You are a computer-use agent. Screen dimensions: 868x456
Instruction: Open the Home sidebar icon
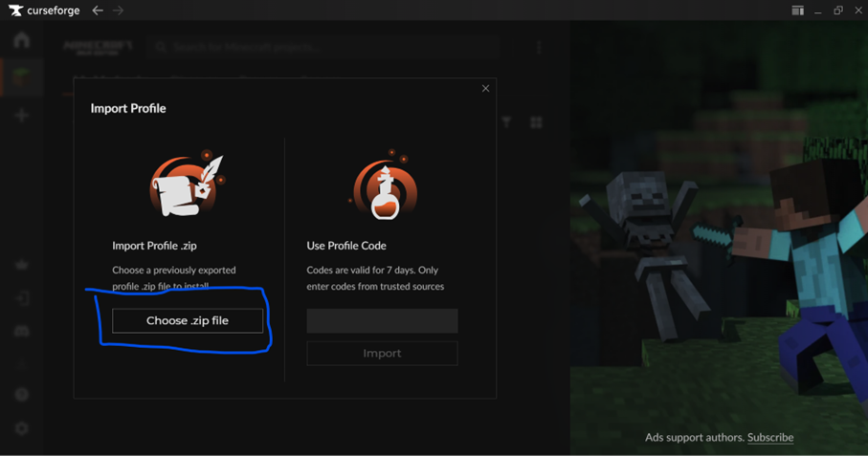(22, 40)
